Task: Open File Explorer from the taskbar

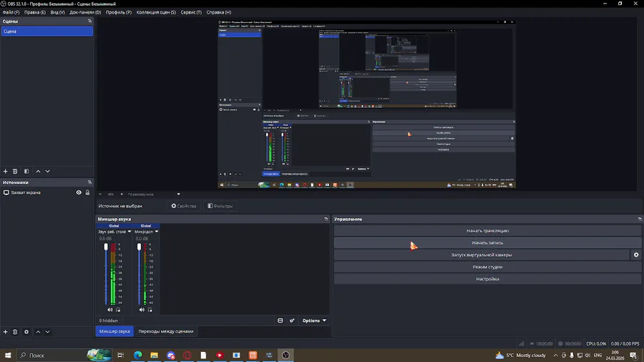Action: point(154,355)
